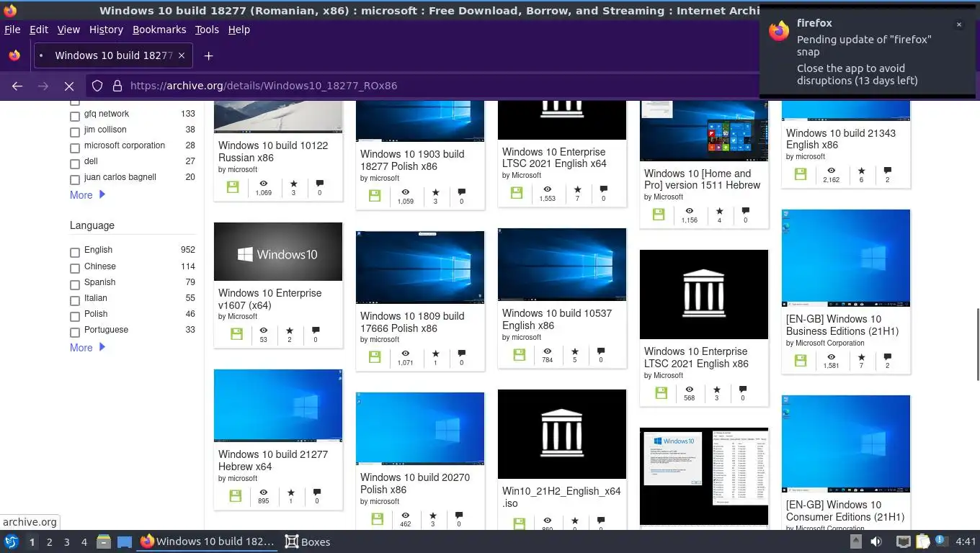Check the microsoft corporation filter
The height and width of the screenshot is (553, 980).
pyautogui.click(x=74, y=148)
